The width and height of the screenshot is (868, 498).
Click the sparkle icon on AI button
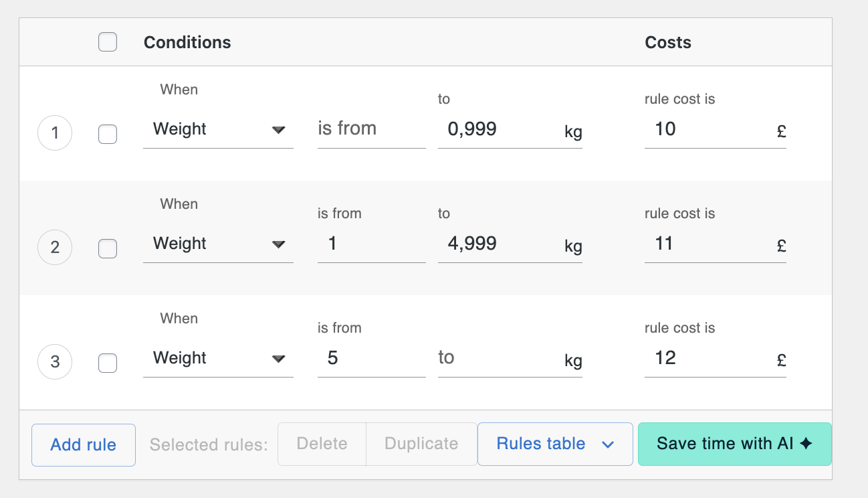806,443
